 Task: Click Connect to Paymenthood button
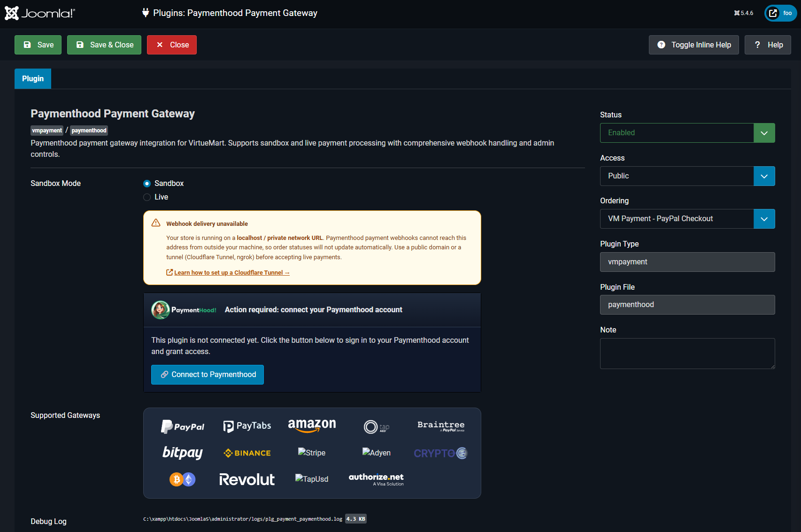pos(208,375)
